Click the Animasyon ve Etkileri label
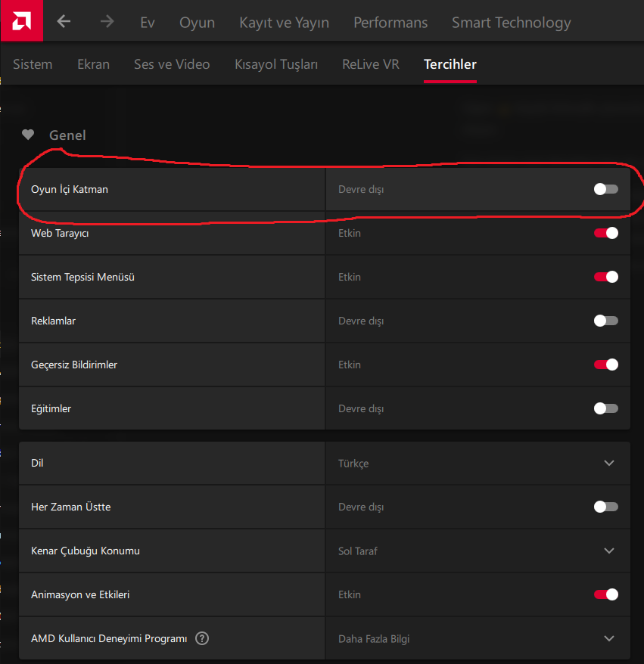Viewport: 644px width, 664px height. tap(80, 594)
